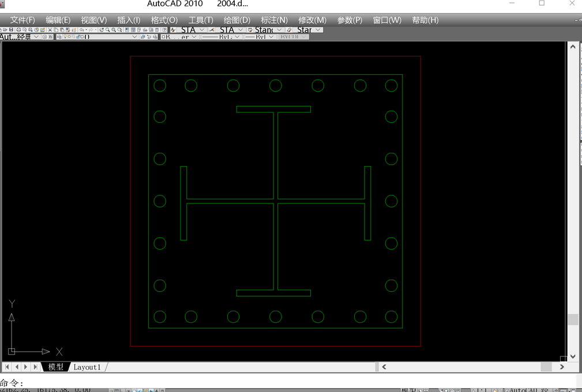
Task: Click the vertical scrollbar down arrow
Action: point(573,356)
